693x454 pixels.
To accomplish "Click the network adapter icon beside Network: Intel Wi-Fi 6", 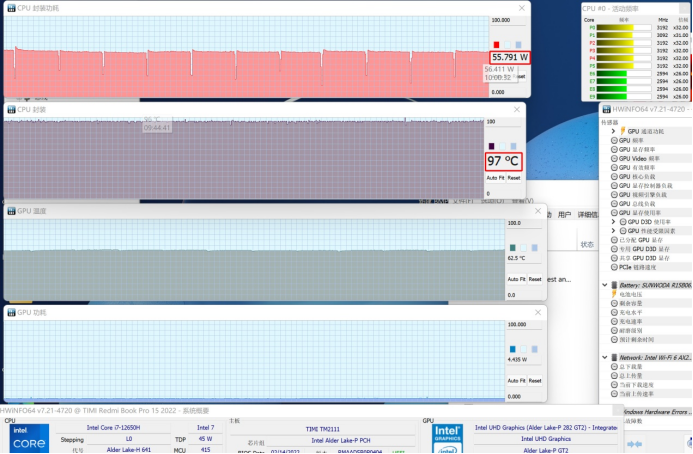I will click(x=614, y=357).
